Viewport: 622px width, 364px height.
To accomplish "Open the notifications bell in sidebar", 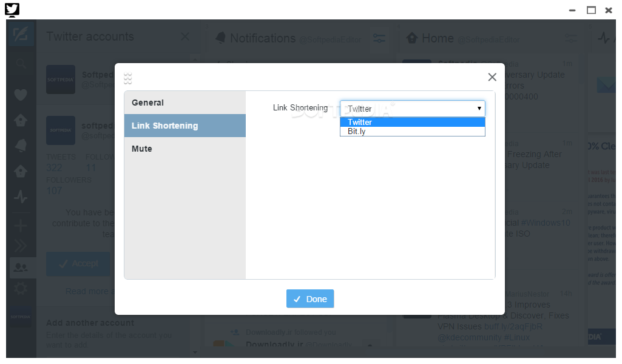I will 21,146.
